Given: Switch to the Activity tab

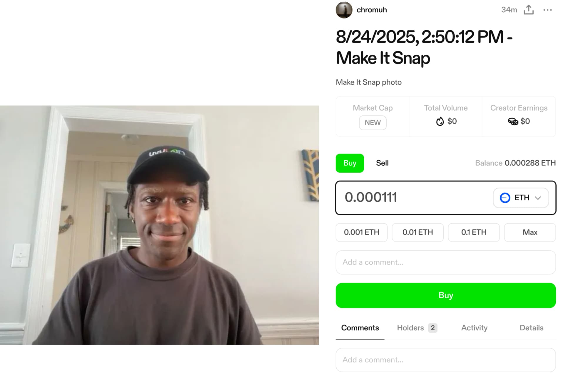Looking at the screenshot, I should pos(474,328).
